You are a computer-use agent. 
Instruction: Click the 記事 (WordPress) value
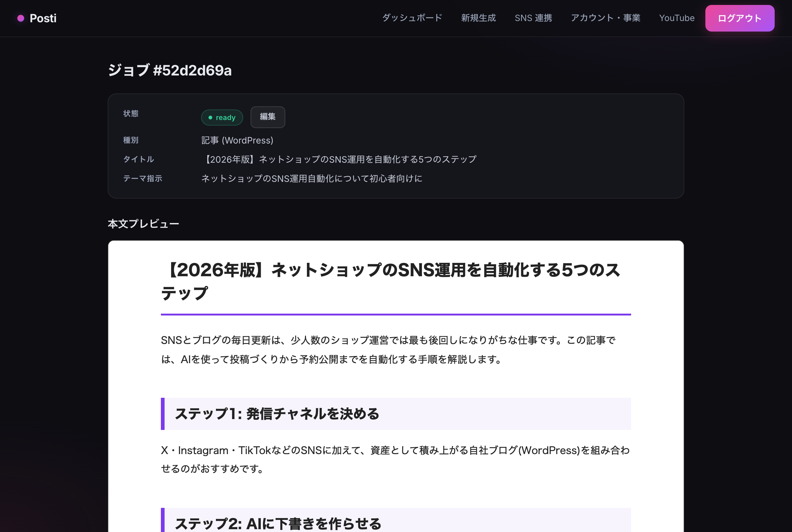[x=237, y=140]
